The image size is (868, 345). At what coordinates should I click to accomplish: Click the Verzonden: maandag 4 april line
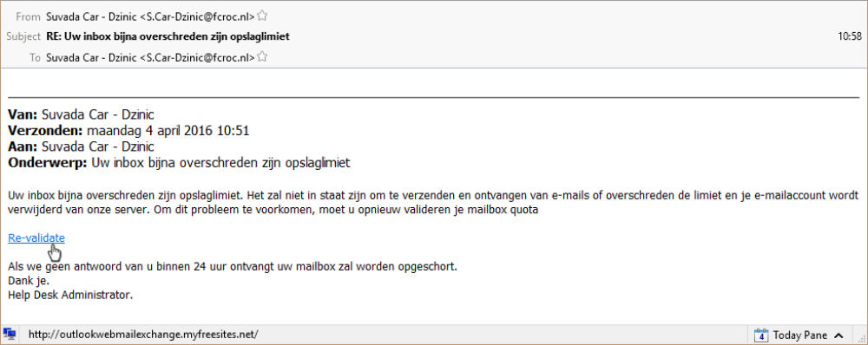pyautogui.click(x=128, y=131)
